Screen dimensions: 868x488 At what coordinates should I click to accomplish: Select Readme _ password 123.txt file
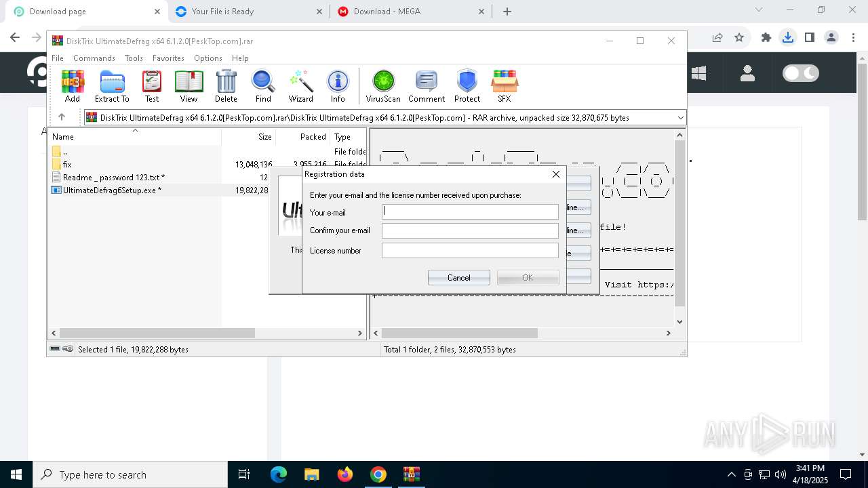point(114,178)
